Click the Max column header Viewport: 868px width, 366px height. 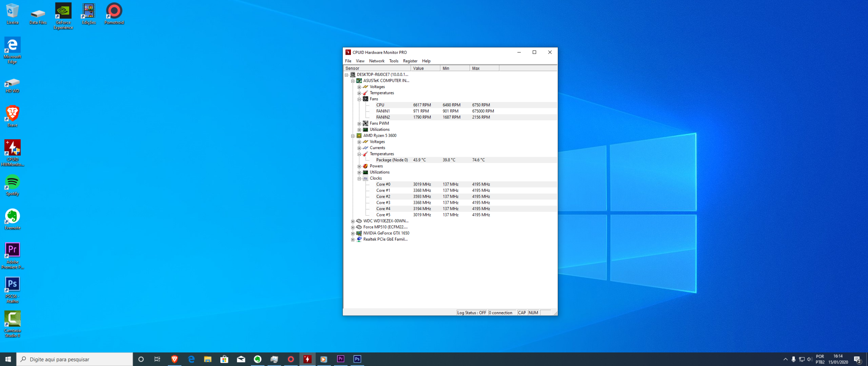(x=484, y=68)
